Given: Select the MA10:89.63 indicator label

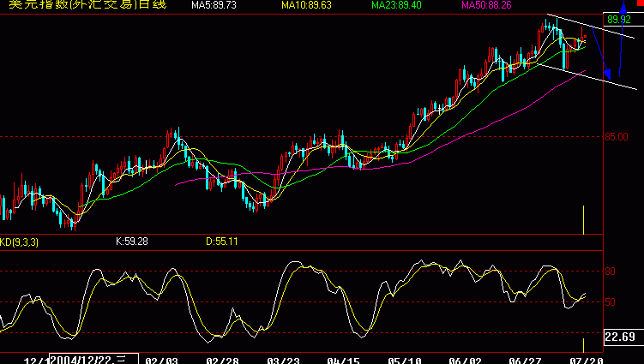Looking at the screenshot, I should click(x=306, y=5).
